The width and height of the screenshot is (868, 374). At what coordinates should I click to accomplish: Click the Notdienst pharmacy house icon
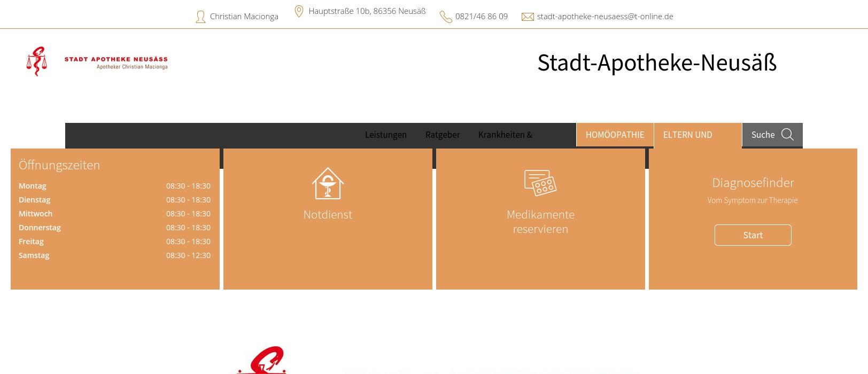click(328, 183)
